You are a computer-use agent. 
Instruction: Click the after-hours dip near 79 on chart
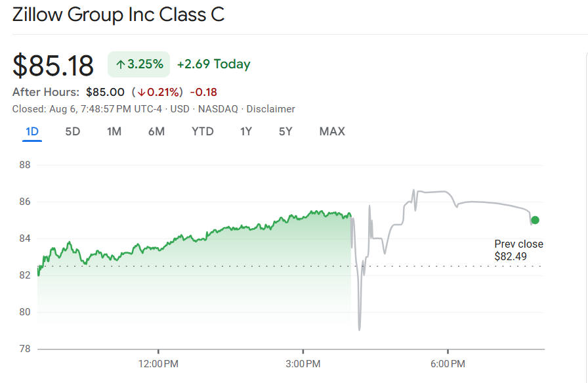pyautogui.click(x=359, y=328)
